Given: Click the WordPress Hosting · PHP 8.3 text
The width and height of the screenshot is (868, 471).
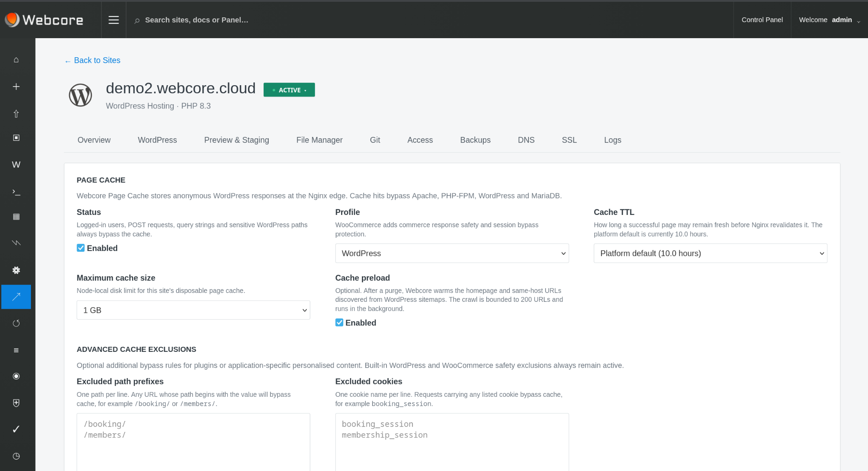Looking at the screenshot, I should point(158,106).
